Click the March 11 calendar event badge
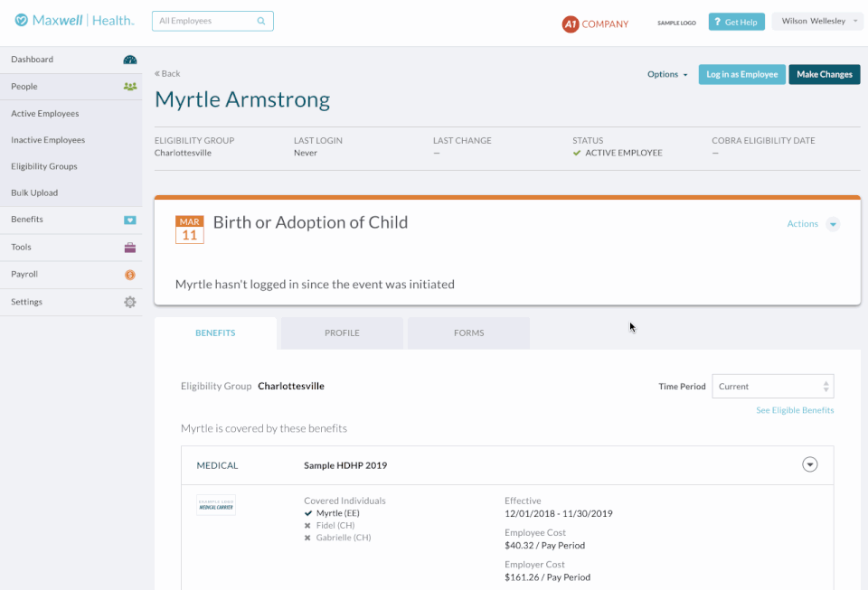868x590 pixels. (x=190, y=229)
